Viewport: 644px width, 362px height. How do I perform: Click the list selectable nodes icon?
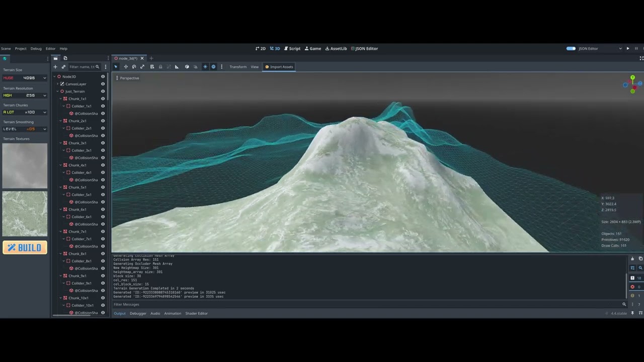coord(152,67)
